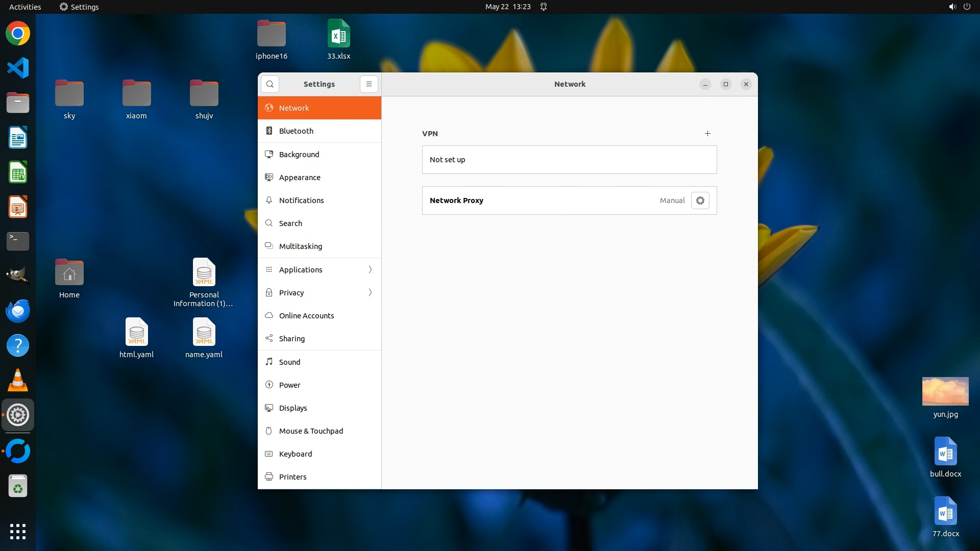Click the add VPN plus button
980x551 pixels.
click(707, 134)
